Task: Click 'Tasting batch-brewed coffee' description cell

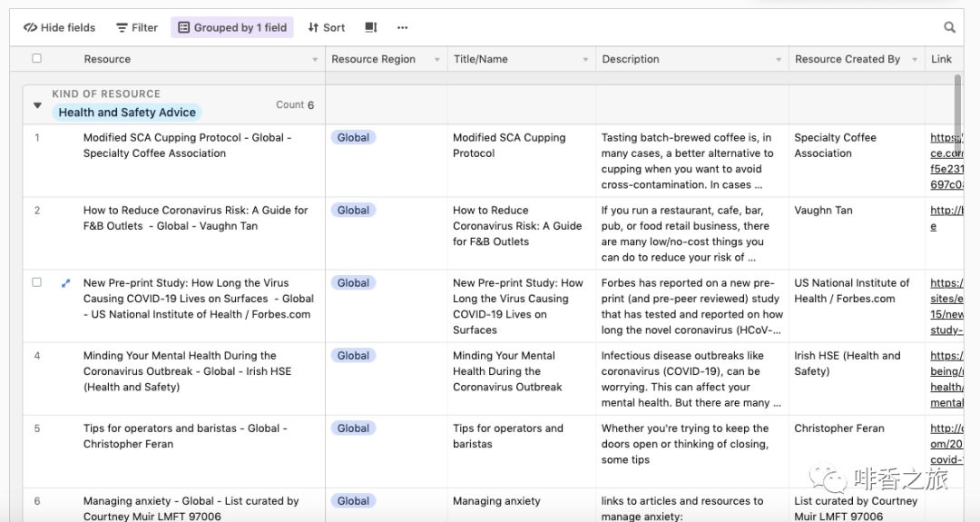Action: (x=691, y=161)
